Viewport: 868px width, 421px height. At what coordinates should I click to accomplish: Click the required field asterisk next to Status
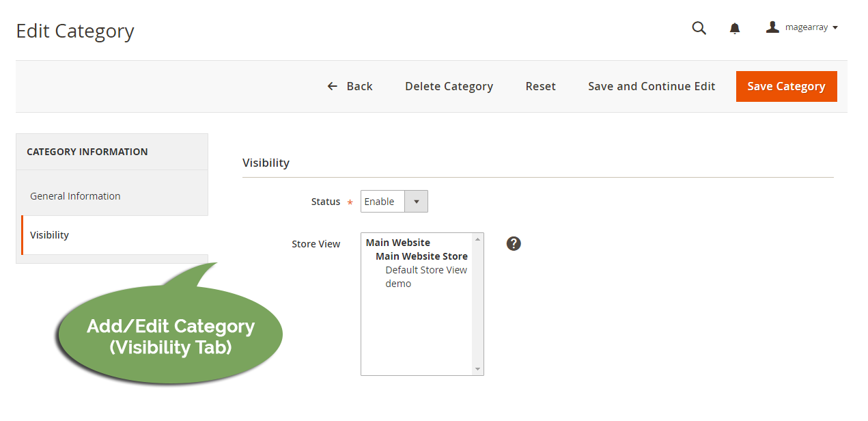pos(349,203)
